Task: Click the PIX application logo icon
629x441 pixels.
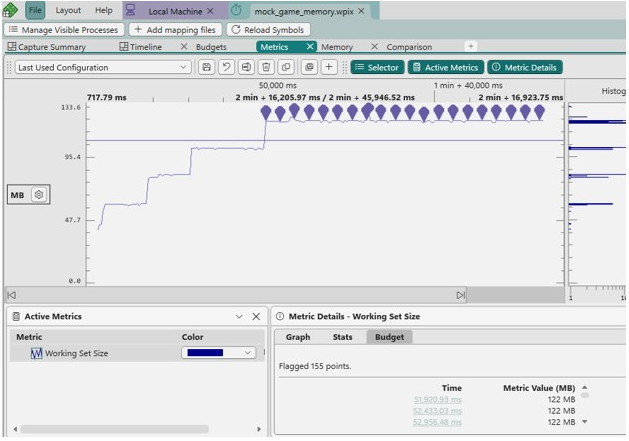Action: point(10,10)
